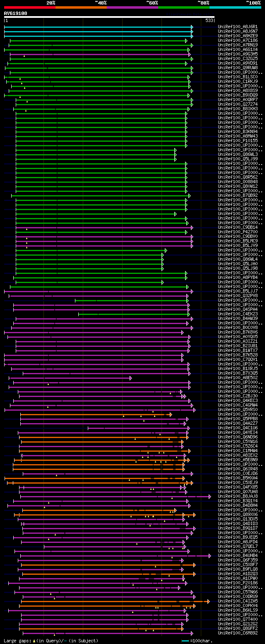
Task: Open hit UniRef100_Q86WL4
Action: 238,259
